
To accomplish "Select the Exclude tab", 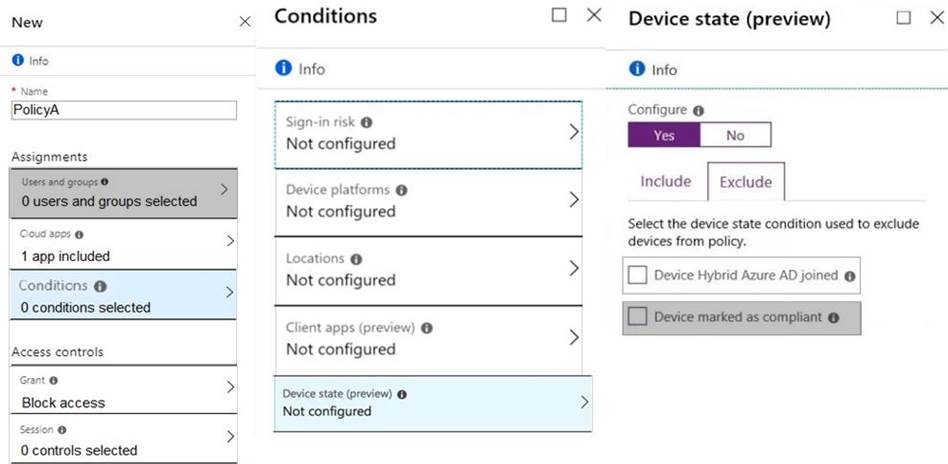I will point(746,182).
